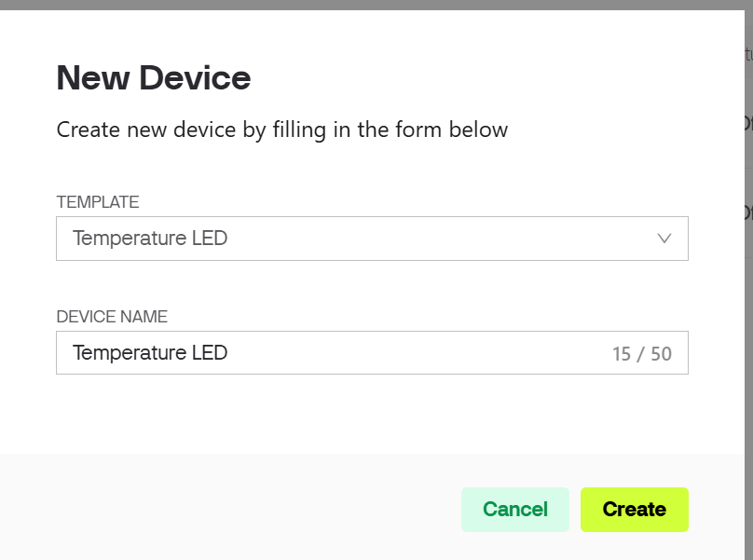
Task: Select the 'Temperature LED' template value text
Action: [x=150, y=239]
